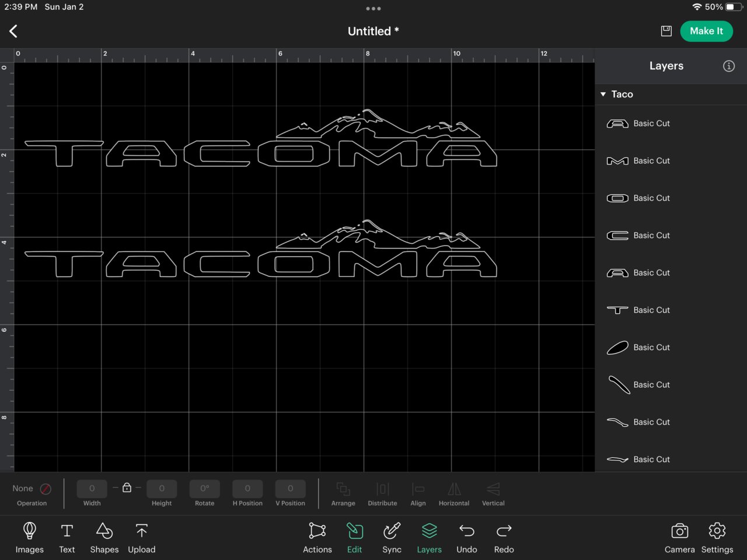Open the Shapes tool
The height and width of the screenshot is (560, 747).
pyautogui.click(x=104, y=537)
